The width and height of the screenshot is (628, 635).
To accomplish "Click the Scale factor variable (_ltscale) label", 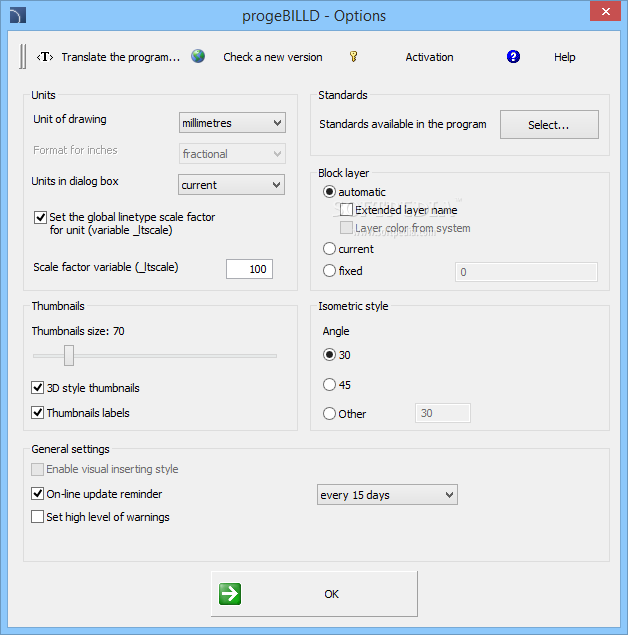I will tap(106, 267).
